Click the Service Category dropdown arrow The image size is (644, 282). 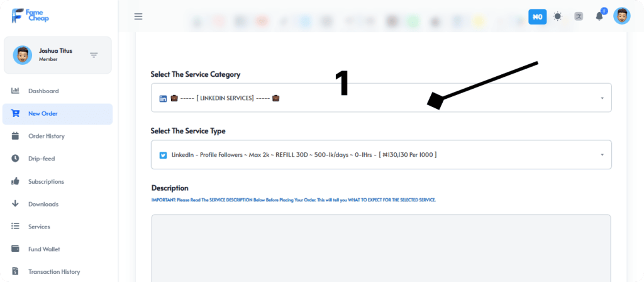602,98
